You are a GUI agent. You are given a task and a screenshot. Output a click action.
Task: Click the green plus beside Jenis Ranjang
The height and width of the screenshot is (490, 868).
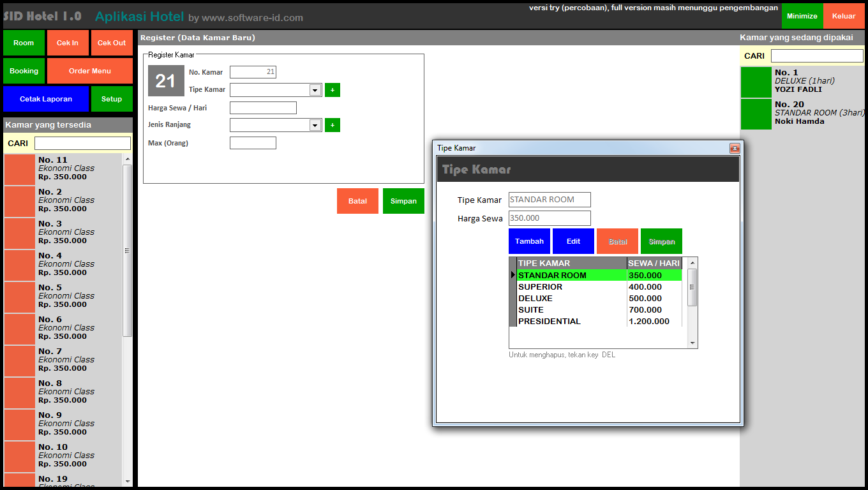pyautogui.click(x=332, y=125)
